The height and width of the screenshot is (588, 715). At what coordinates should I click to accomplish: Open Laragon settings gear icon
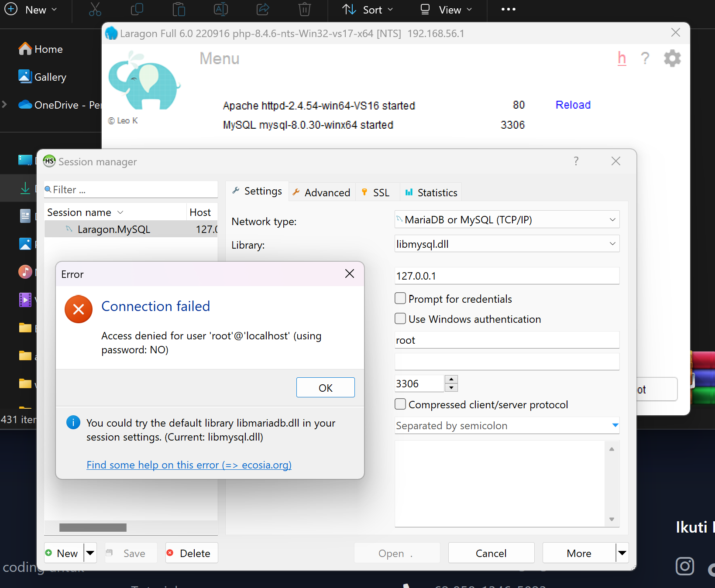pos(672,58)
